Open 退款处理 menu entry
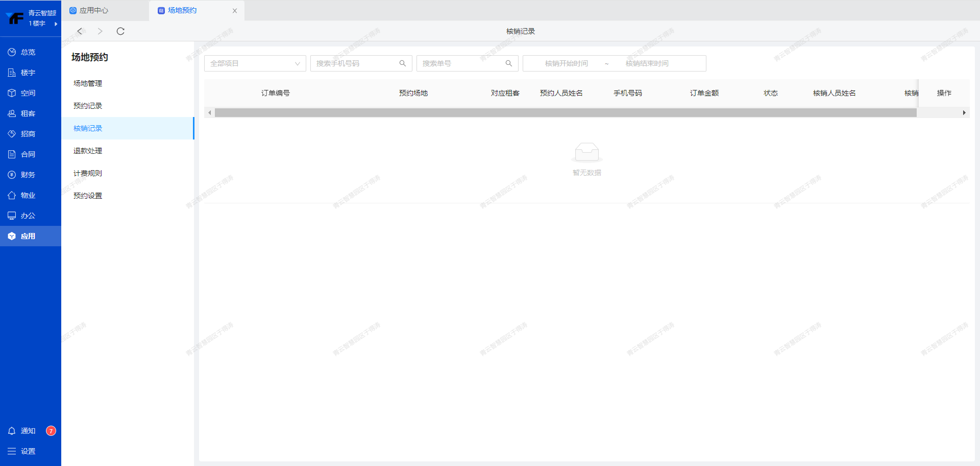This screenshot has height=466, width=980. [88, 151]
